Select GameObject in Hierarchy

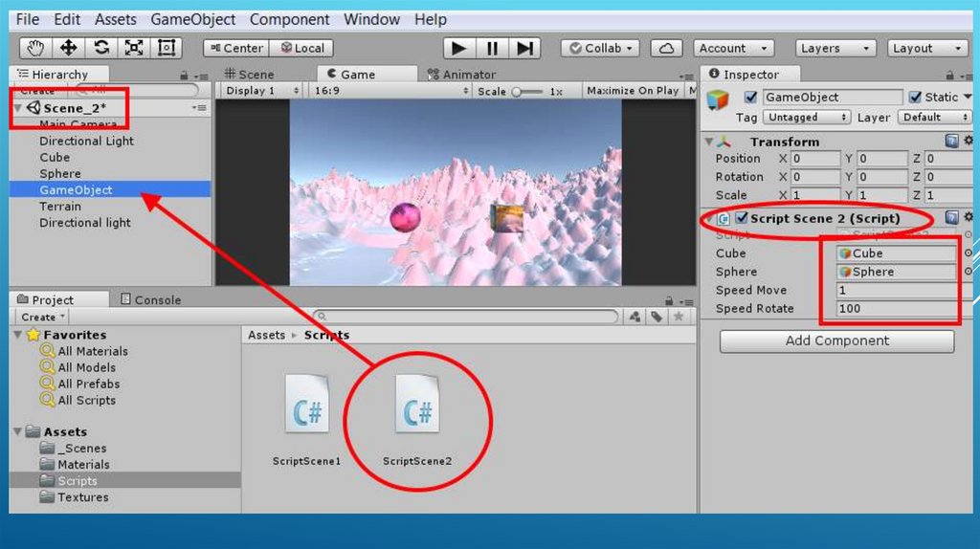[110, 190]
